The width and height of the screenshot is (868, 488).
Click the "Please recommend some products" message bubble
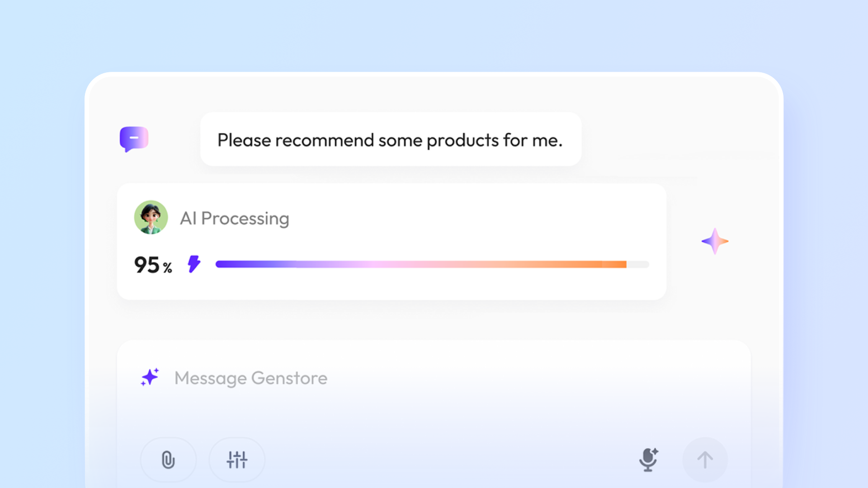point(391,140)
